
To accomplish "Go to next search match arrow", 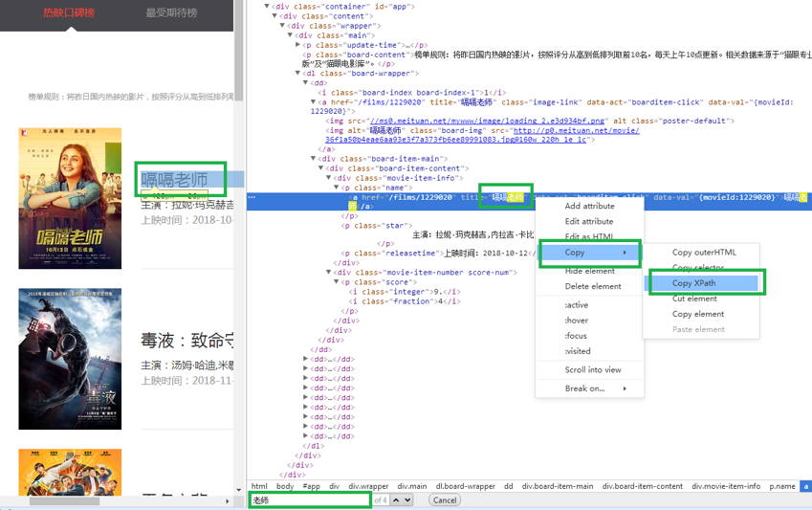I will pyautogui.click(x=407, y=500).
